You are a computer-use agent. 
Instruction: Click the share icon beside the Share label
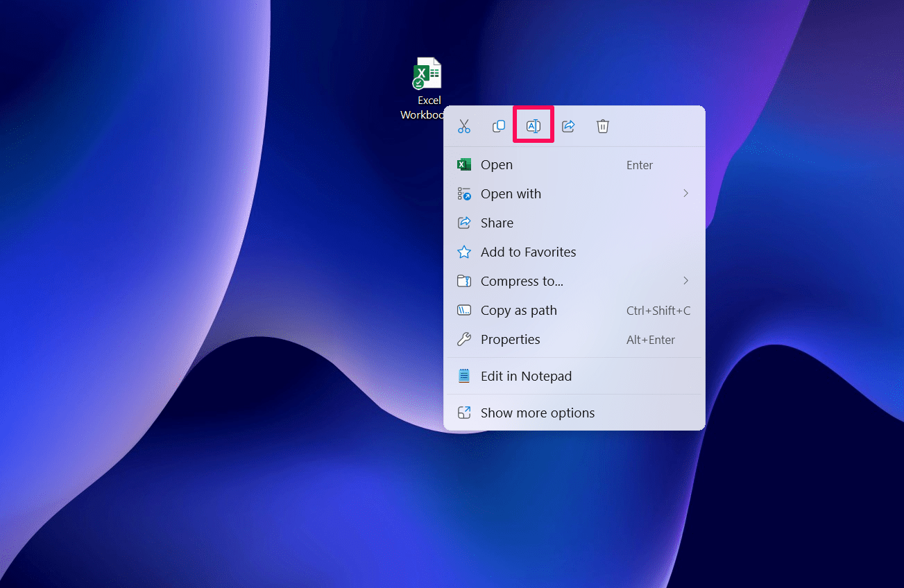coord(464,223)
